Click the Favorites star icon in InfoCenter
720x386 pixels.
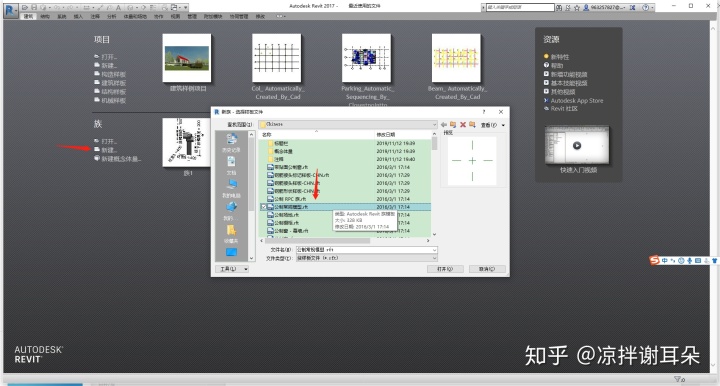(x=577, y=7)
